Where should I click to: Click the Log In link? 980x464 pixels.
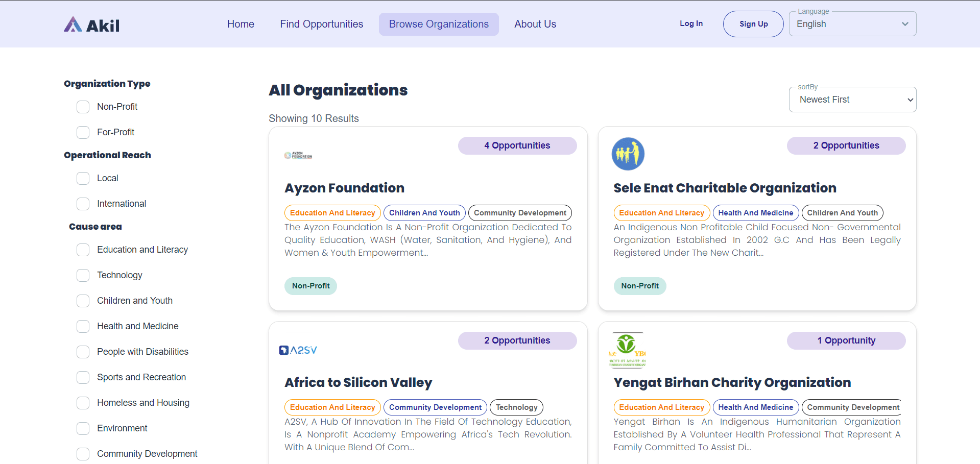pos(691,23)
